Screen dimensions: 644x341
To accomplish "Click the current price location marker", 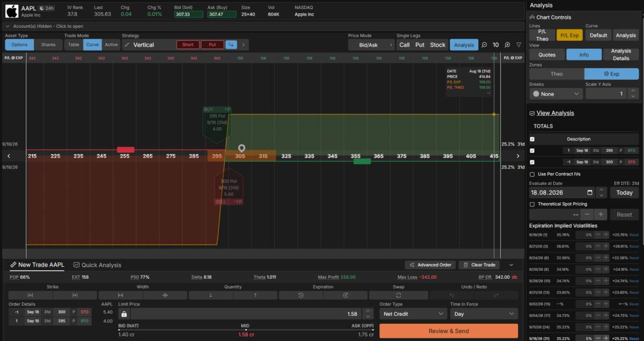I will point(241,148).
